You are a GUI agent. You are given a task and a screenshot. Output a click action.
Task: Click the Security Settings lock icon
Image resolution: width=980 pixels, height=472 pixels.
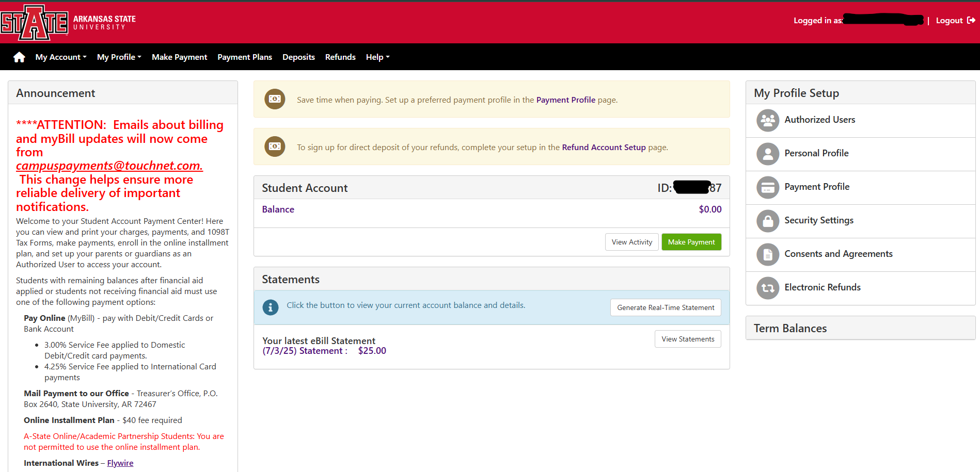(x=768, y=221)
